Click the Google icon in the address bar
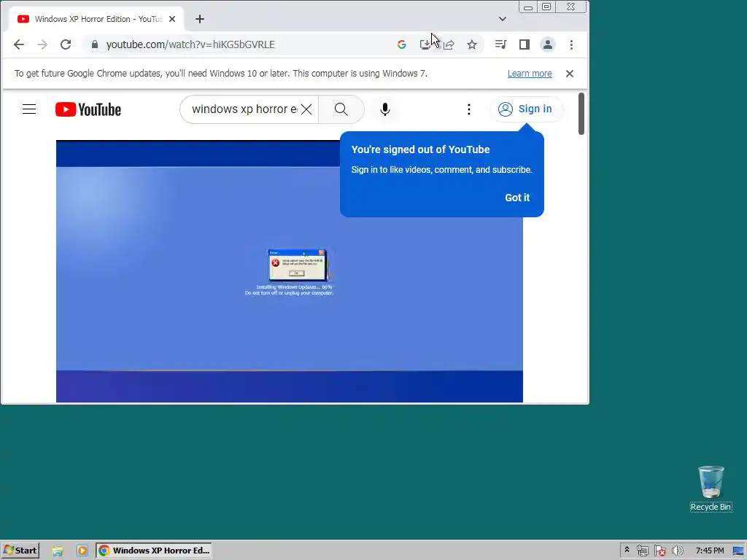 tap(402, 44)
